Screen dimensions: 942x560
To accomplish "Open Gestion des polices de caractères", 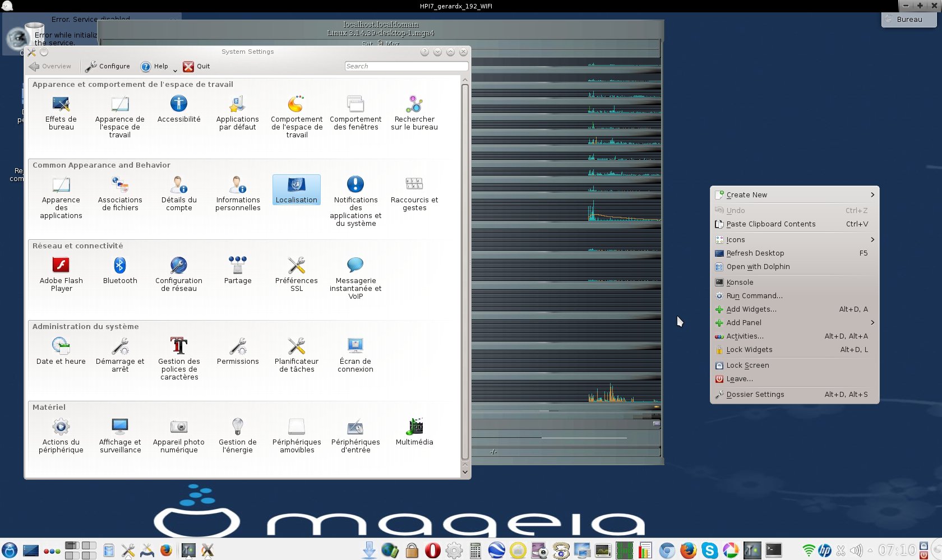I will tap(179, 359).
